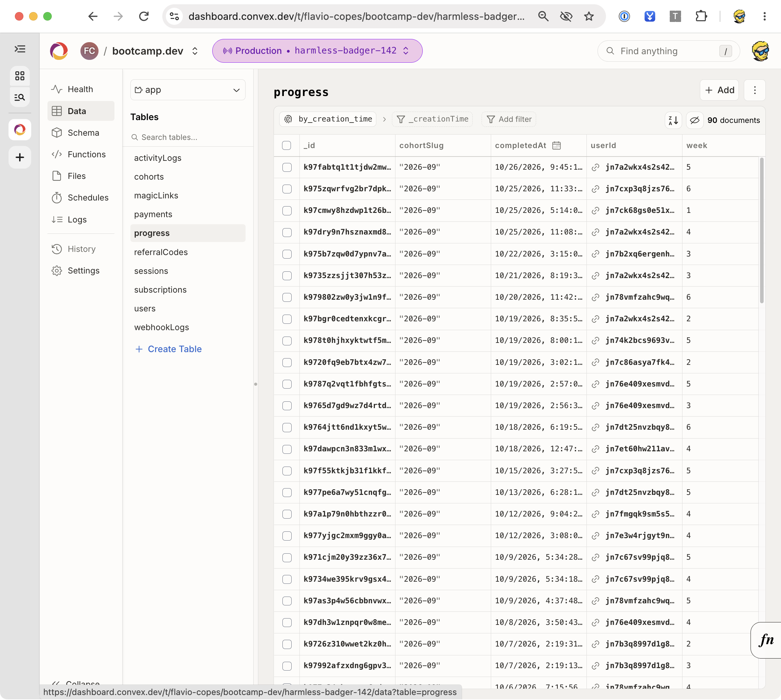Click the sort order Z-A icon
Viewport: 781px width, 700px height.
(673, 120)
